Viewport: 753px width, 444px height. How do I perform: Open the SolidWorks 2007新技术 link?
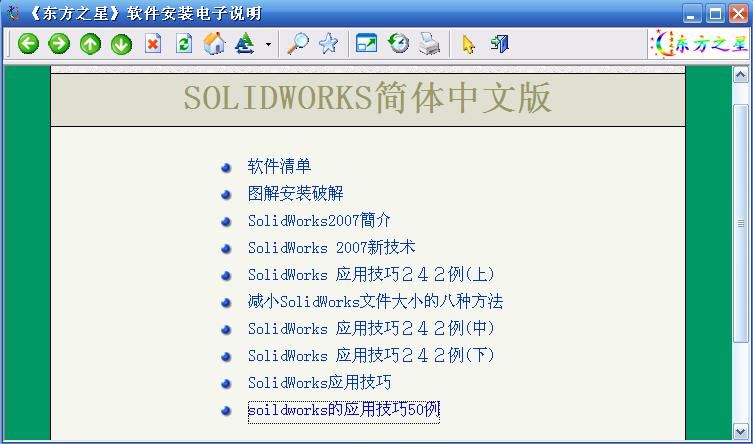click(x=331, y=248)
